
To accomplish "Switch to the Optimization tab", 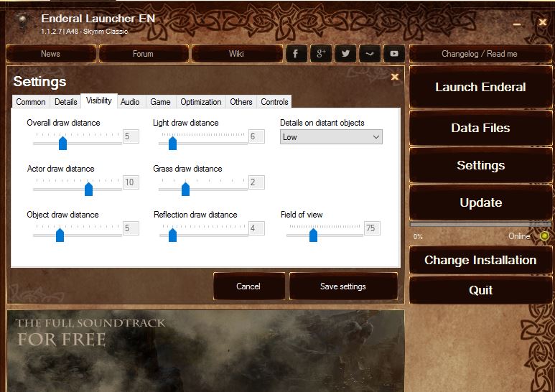I will click(x=201, y=102).
